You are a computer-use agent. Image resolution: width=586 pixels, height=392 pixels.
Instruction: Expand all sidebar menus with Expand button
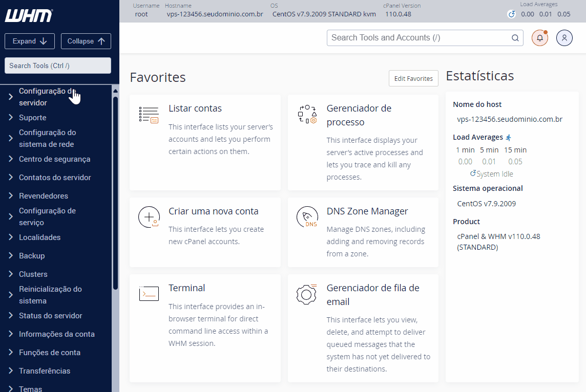coord(30,41)
